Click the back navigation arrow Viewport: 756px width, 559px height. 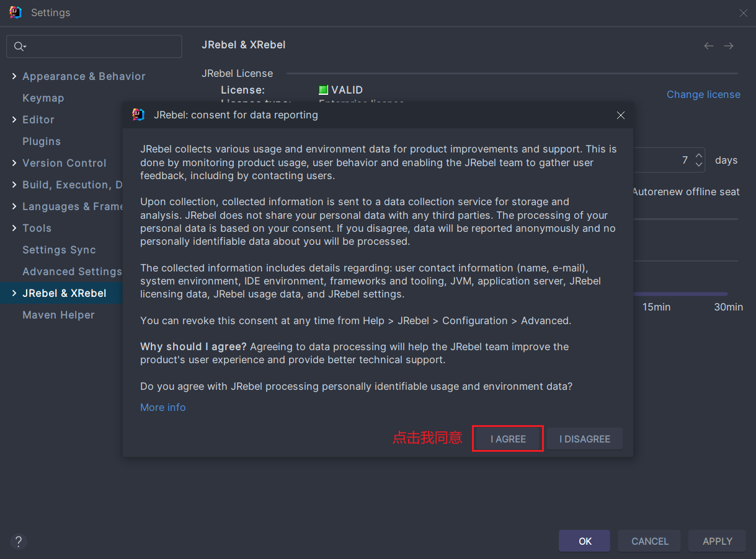pos(708,46)
